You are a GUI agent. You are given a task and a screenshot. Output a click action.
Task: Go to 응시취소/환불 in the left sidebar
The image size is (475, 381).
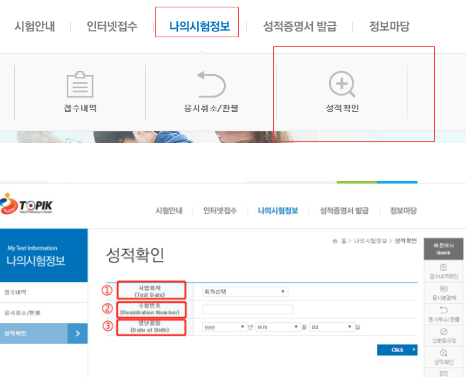pos(44,313)
